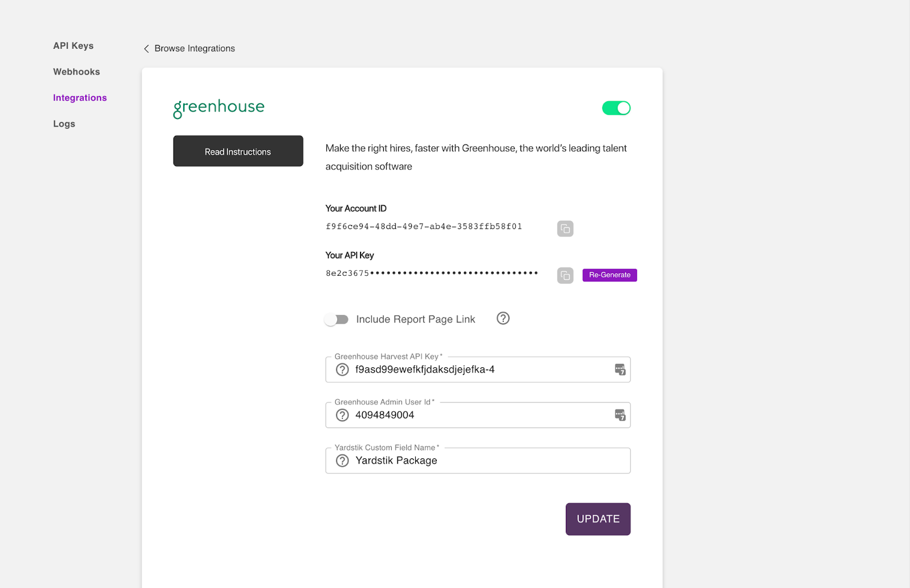Click the UPDATE button
This screenshot has height=588, width=910.
598,519
